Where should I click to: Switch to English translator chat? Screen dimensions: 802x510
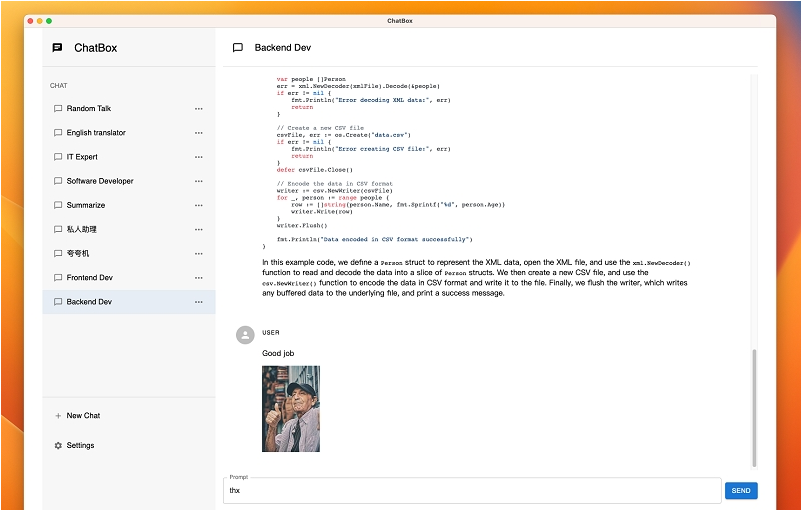pyautogui.click(x=129, y=132)
